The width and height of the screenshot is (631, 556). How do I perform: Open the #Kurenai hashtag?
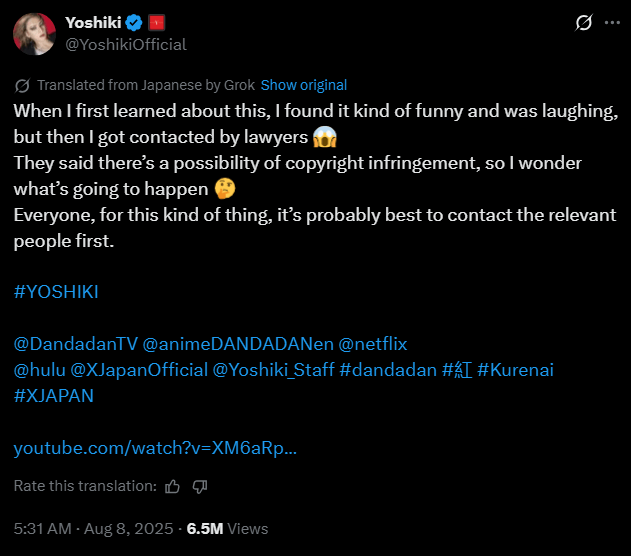click(x=516, y=370)
